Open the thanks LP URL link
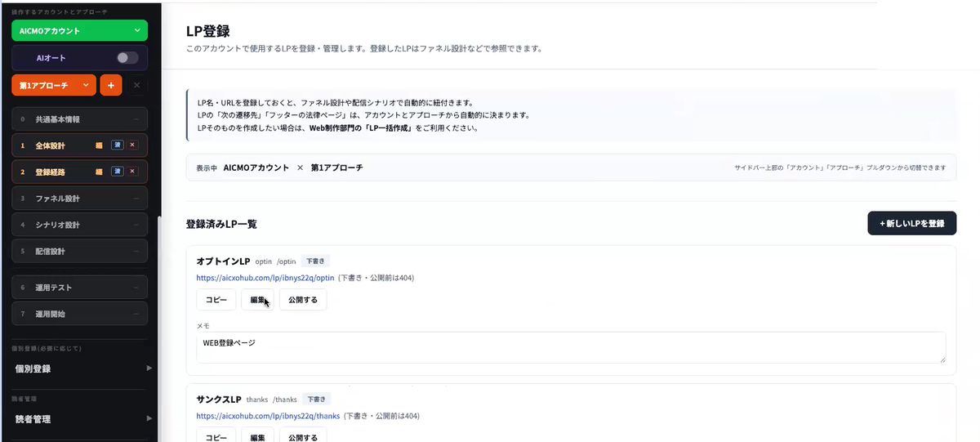Image resolution: width=980 pixels, height=442 pixels. point(268,416)
